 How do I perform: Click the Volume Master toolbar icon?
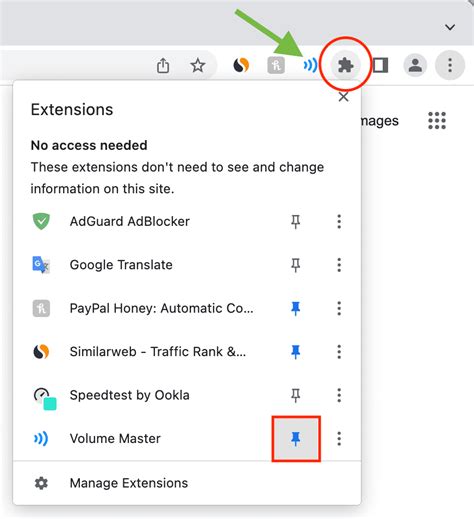(310, 65)
